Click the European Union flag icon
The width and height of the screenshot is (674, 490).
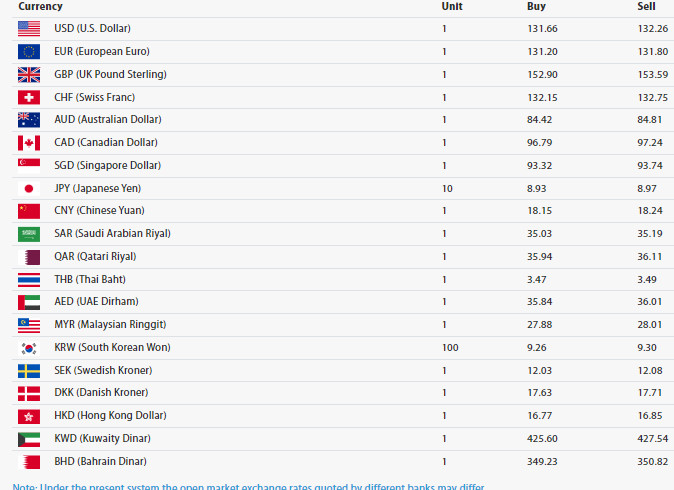coord(29,52)
